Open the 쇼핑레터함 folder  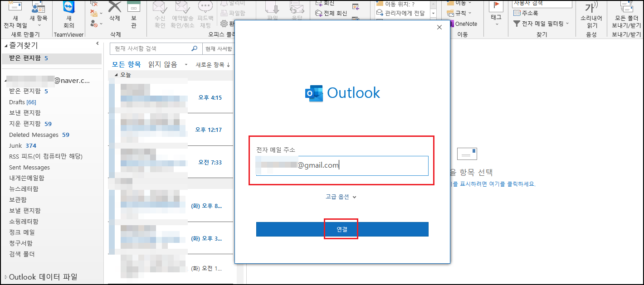[24, 222]
